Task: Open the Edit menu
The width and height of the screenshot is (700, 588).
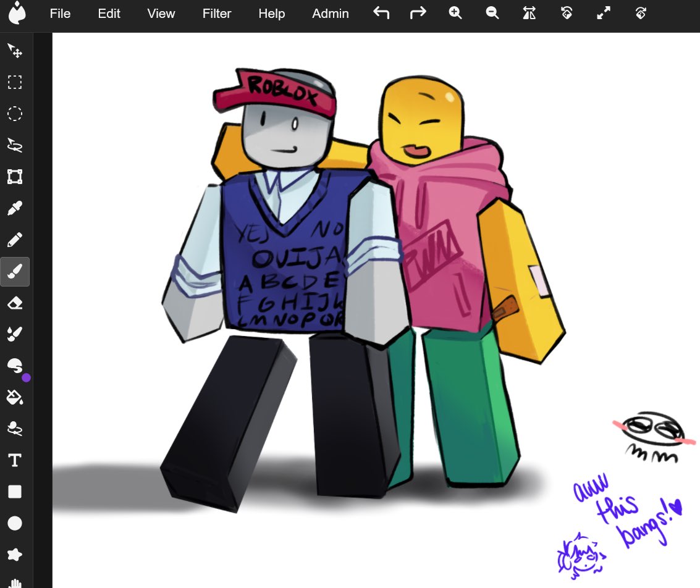Action: [109, 14]
